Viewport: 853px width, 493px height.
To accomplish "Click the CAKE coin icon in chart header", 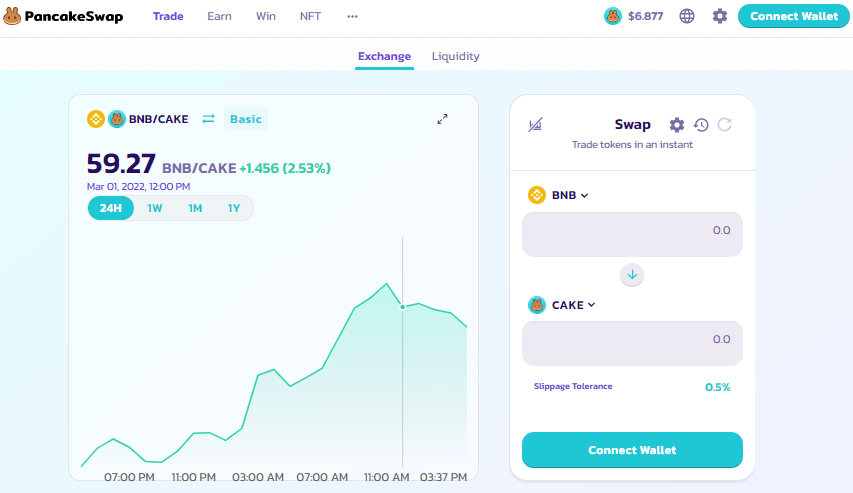I will pos(116,119).
